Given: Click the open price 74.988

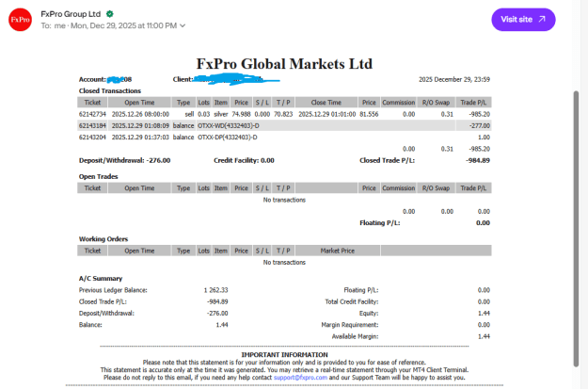Looking at the screenshot, I should tap(241, 114).
